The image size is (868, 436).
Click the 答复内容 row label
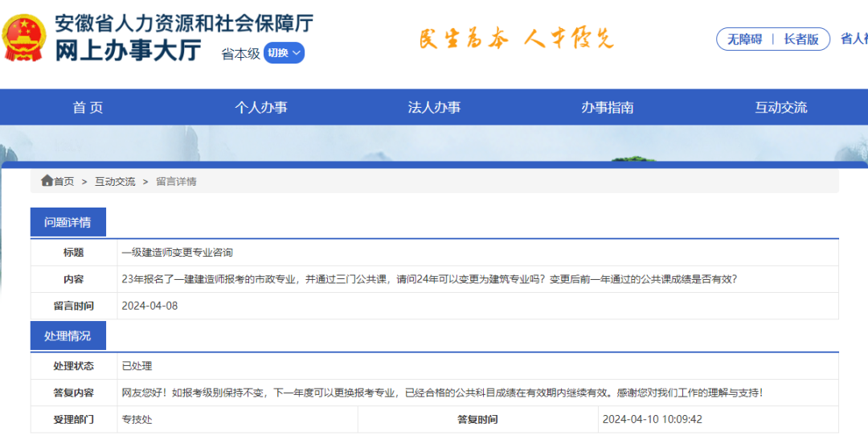[74, 393]
